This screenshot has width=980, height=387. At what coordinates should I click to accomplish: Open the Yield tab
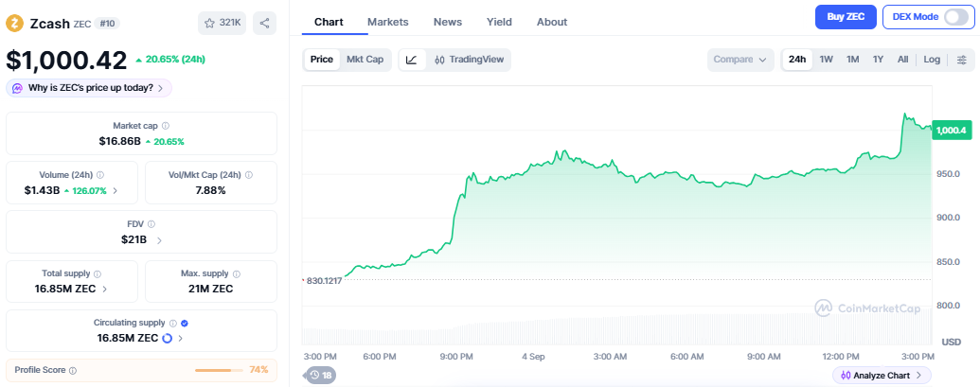(x=499, y=22)
